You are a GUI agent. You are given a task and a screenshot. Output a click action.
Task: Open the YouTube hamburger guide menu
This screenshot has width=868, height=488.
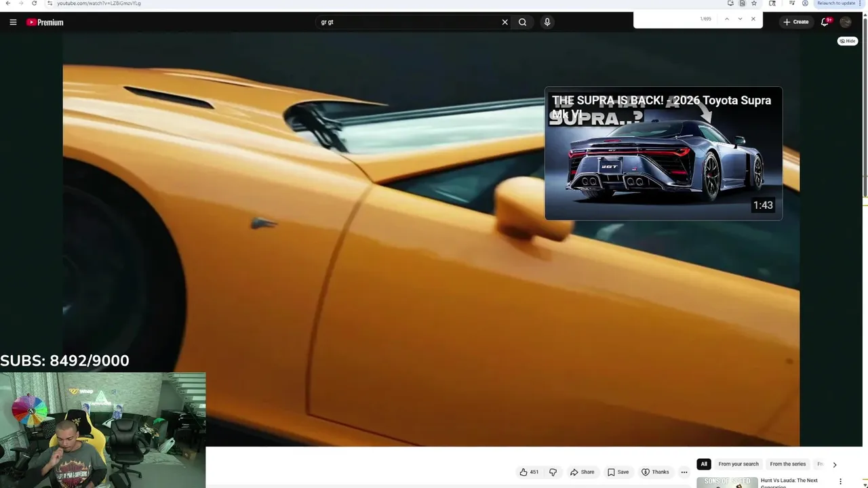point(13,22)
